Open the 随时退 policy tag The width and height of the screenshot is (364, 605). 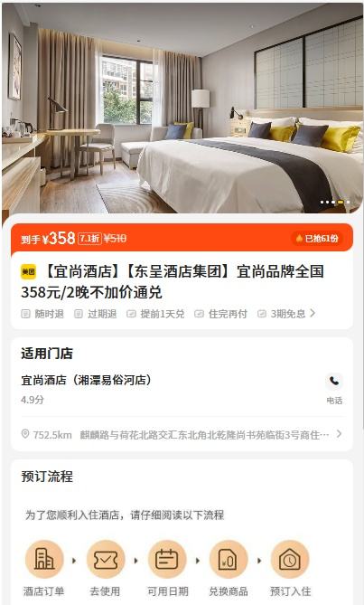click(x=42, y=314)
